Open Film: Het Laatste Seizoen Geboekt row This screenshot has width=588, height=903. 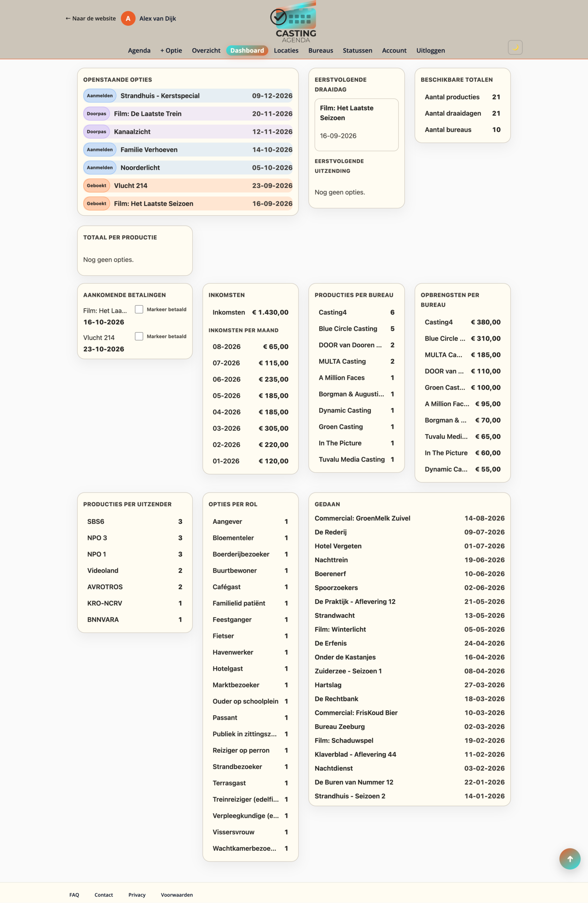[188, 204]
